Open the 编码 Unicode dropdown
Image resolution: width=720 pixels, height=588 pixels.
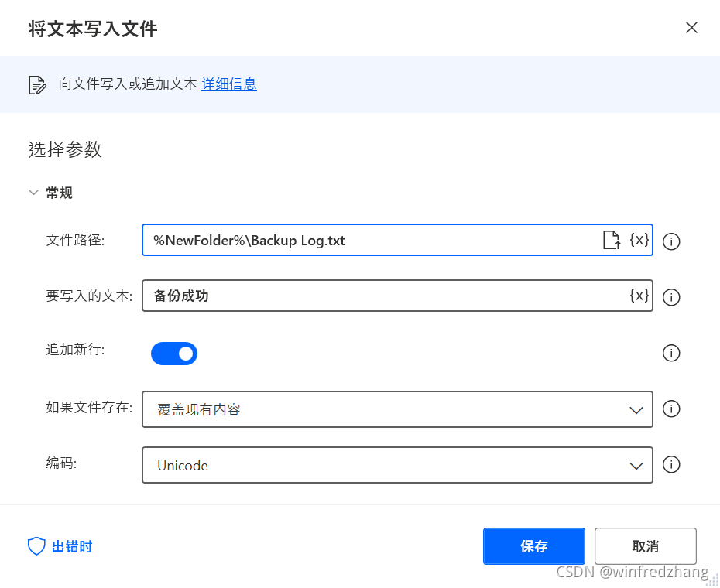click(397, 466)
